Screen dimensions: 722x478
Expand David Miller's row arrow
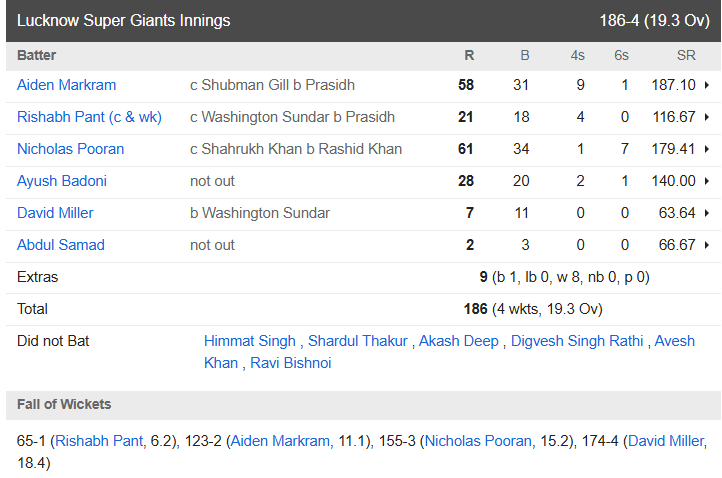point(707,213)
